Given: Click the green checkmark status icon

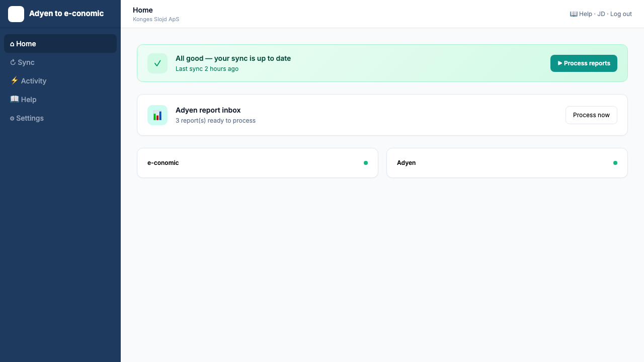Looking at the screenshot, I should point(157,63).
